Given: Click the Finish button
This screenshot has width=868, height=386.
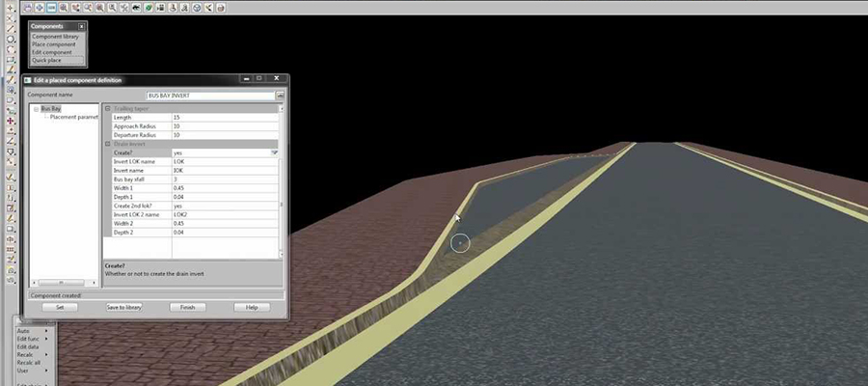Looking at the screenshot, I should coord(188,307).
